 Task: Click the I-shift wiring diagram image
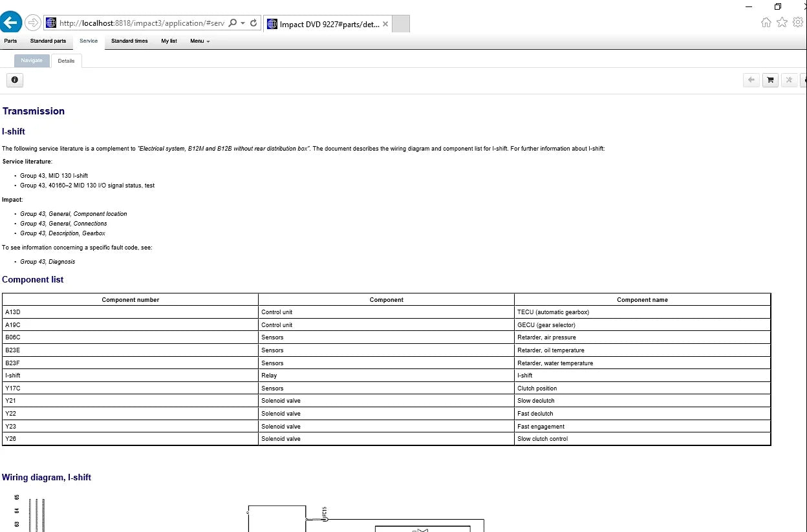tap(249, 513)
